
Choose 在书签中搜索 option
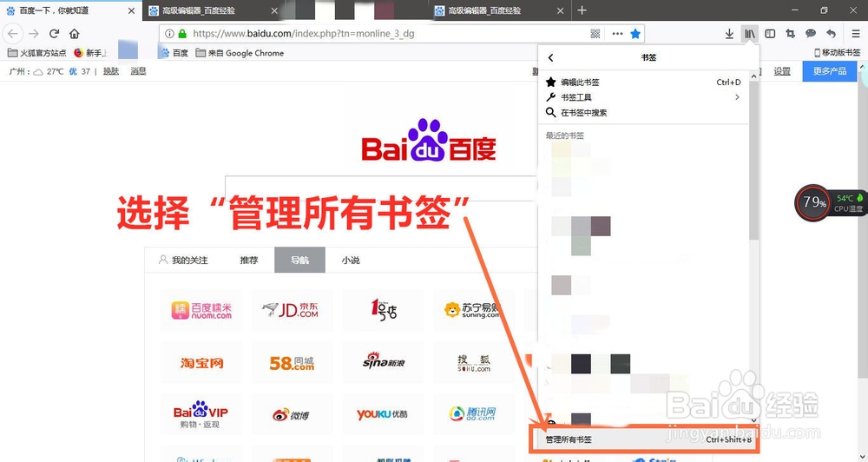click(643, 112)
